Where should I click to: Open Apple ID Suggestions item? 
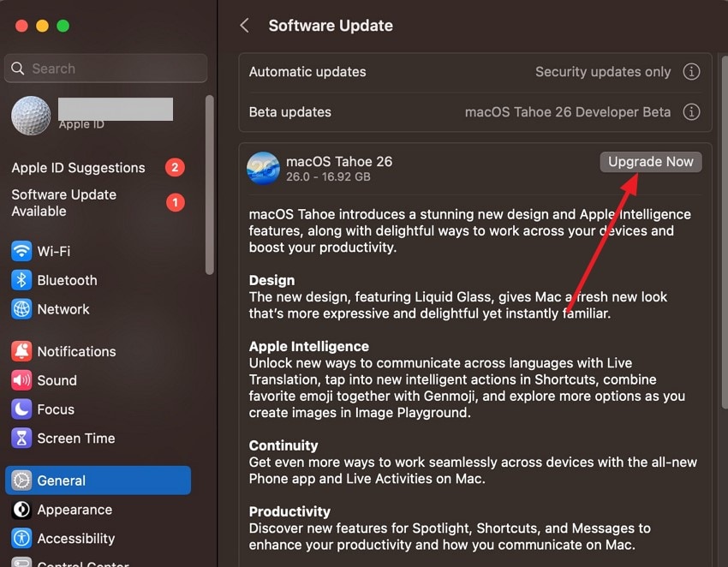78,168
